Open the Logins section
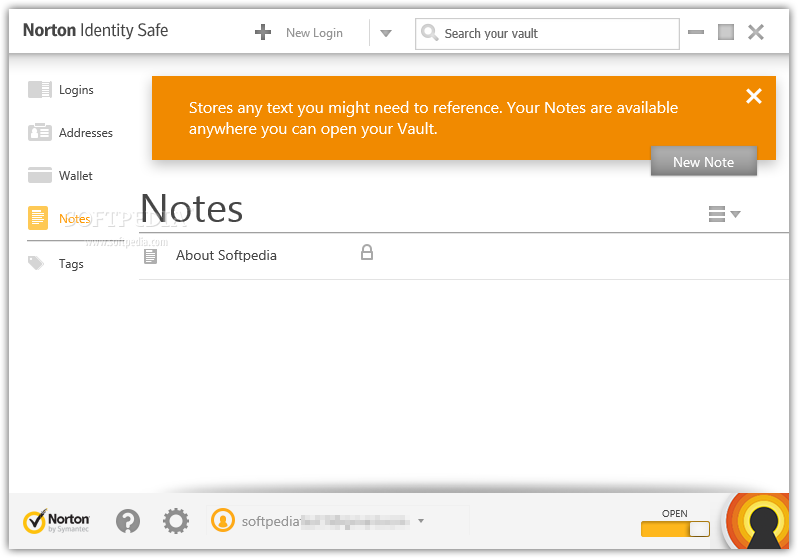Screen dimensions: 798x558 coord(76,90)
